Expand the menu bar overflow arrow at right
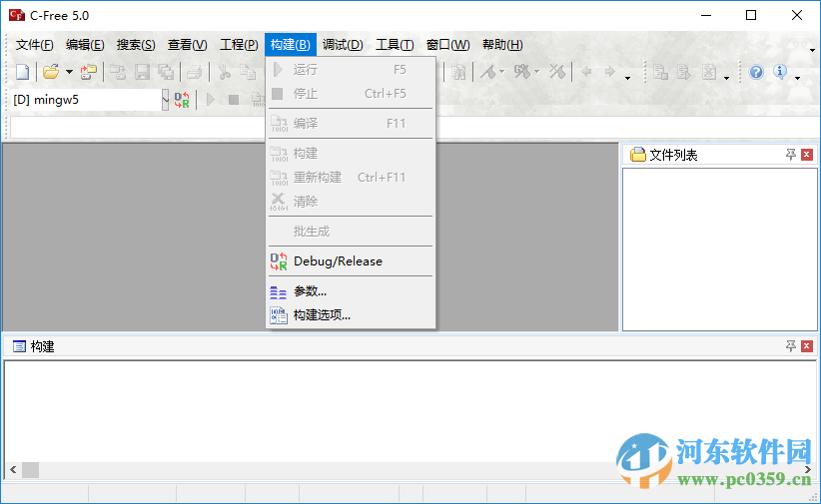Image resolution: width=821 pixels, height=504 pixels. click(812, 50)
